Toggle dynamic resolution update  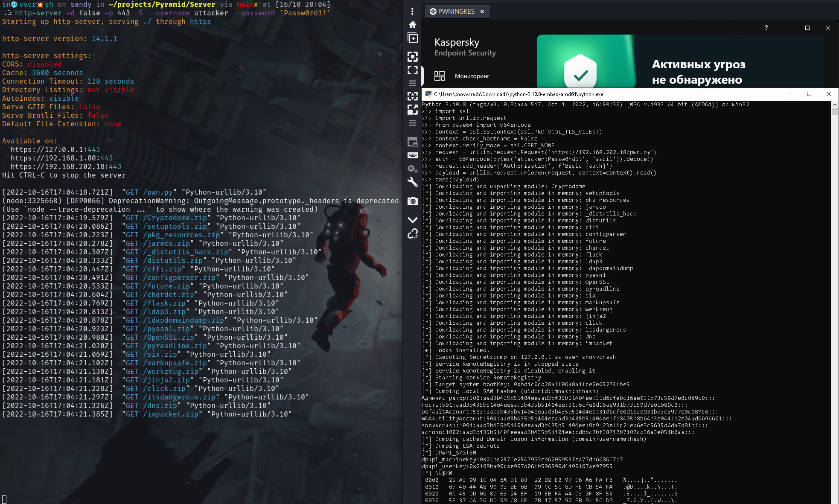(413, 96)
